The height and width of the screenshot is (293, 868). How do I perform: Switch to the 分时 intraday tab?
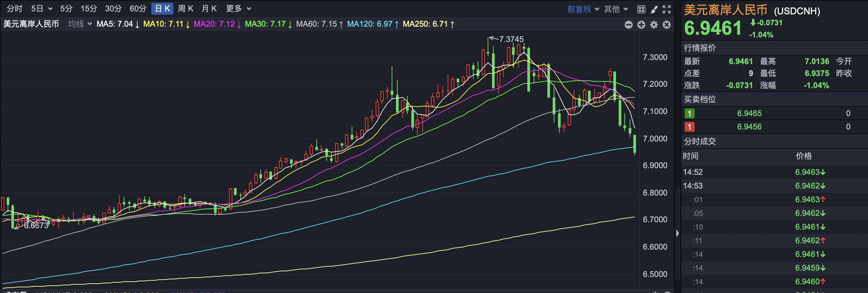pos(14,9)
